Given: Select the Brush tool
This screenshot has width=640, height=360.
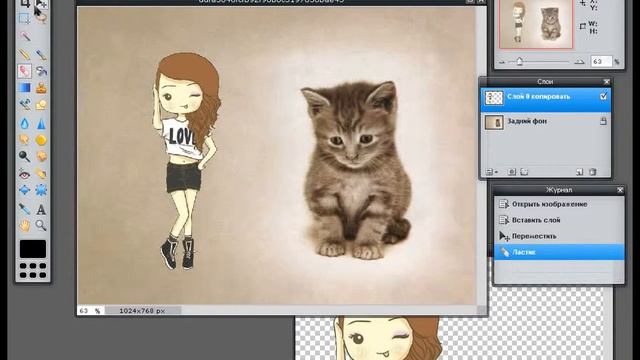Looking at the screenshot, I should point(41,54).
